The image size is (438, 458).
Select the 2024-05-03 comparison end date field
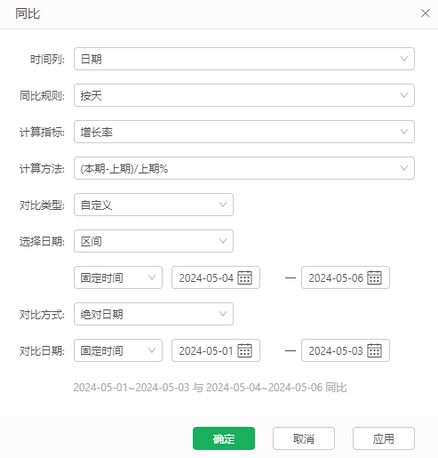tap(345, 350)
